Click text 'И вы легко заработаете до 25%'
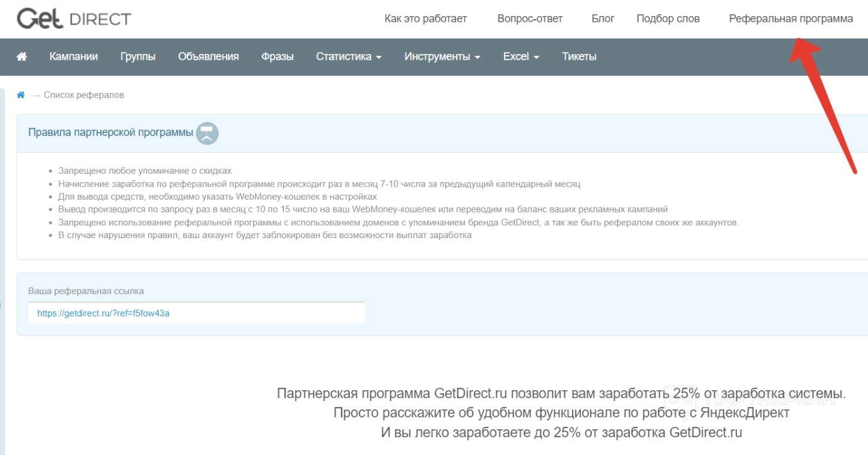Viewport: 868px width, 455px height. (561, 432)
